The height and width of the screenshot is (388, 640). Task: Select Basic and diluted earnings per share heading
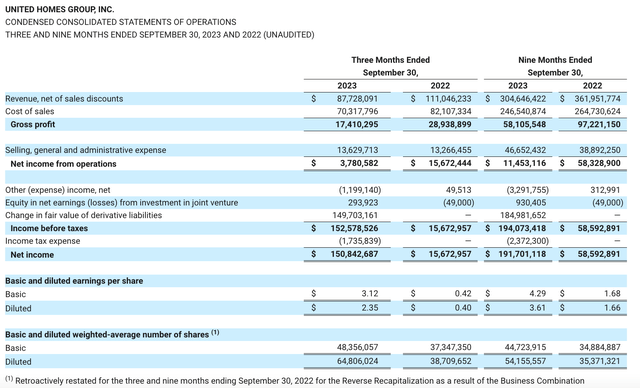click(74, 281)
